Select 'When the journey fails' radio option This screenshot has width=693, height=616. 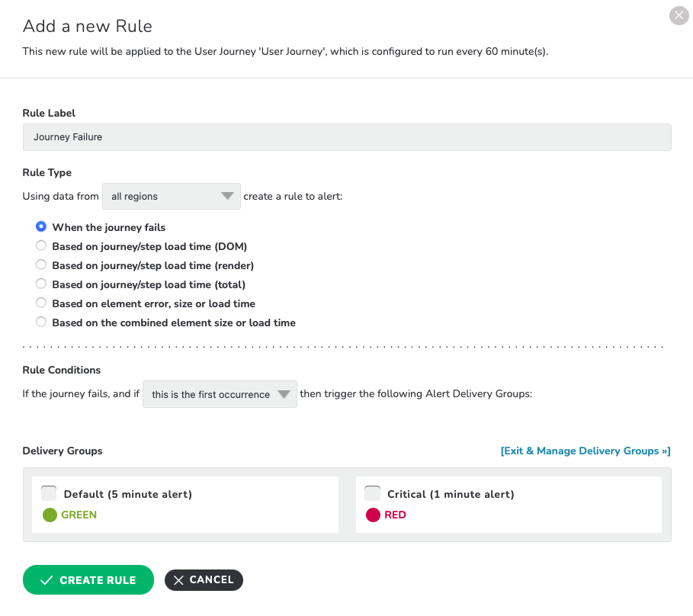coord(41,226)
